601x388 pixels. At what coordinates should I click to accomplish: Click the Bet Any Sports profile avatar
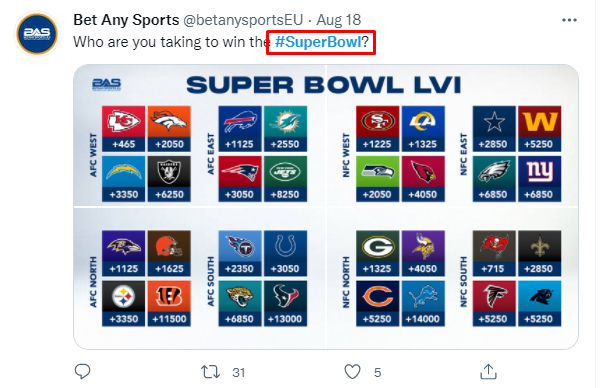[x=37, y=33]
